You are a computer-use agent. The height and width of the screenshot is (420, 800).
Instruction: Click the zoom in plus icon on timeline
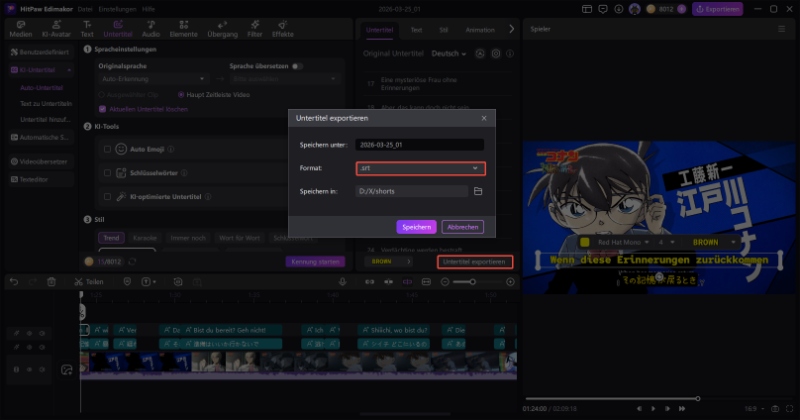tap(510, 282)
